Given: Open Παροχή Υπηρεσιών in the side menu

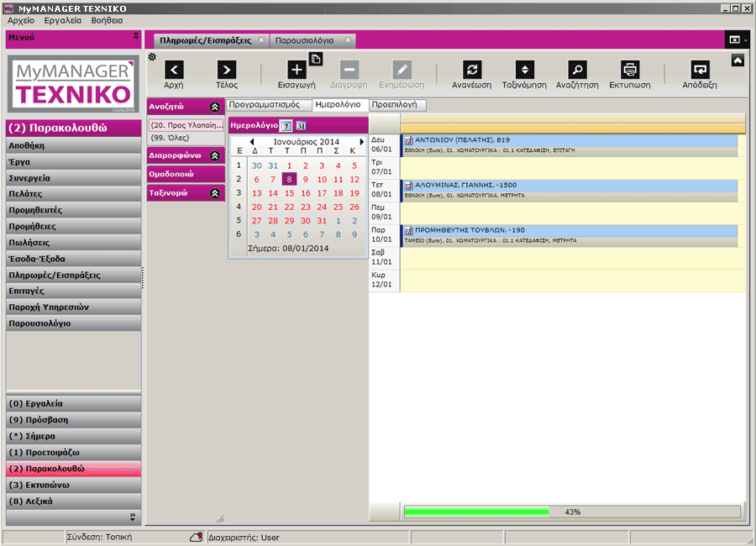Looking at the screenshot, I should (x=74, y=307).
